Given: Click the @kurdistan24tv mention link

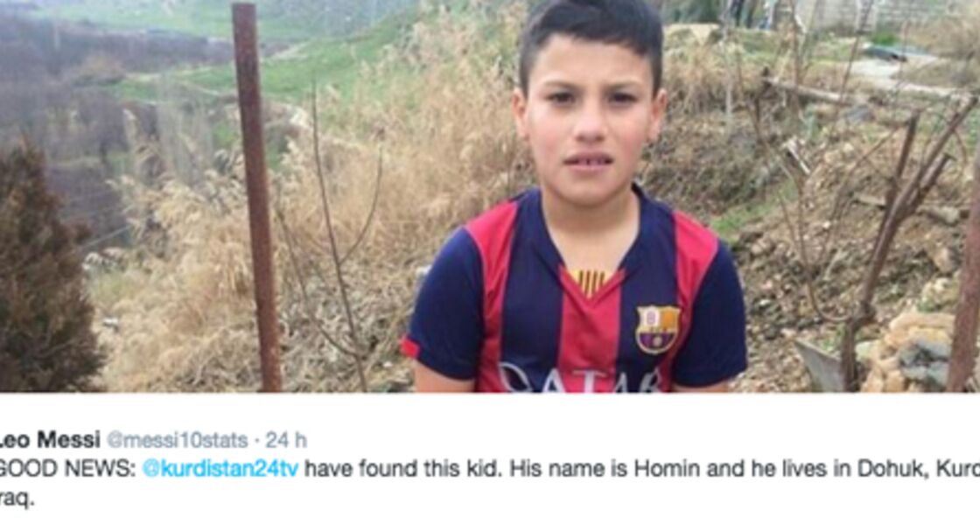Looking at the screenshot, I should (220, 469).
